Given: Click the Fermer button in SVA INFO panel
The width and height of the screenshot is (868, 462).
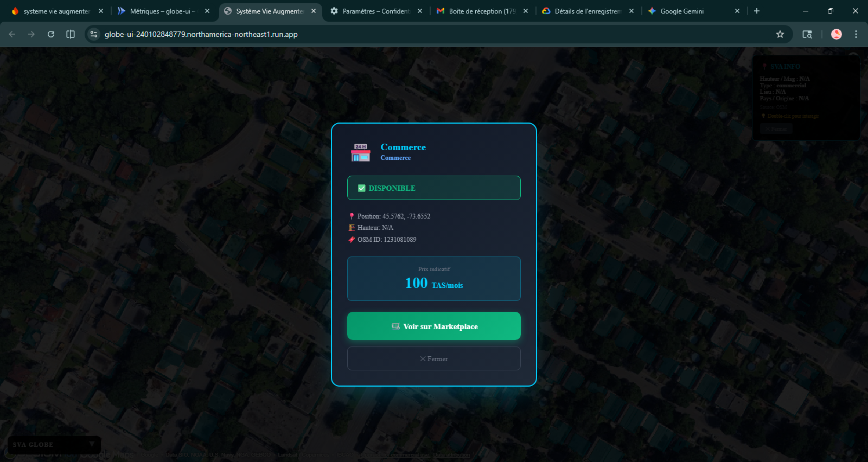Looking at the screenshot, I should (x=776, y=129).
